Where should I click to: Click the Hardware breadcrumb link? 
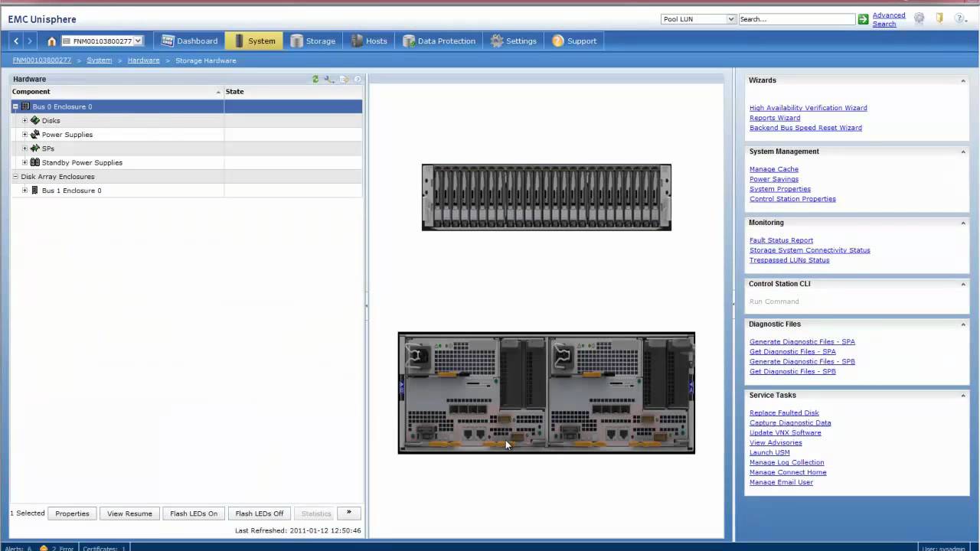(143, 60)
